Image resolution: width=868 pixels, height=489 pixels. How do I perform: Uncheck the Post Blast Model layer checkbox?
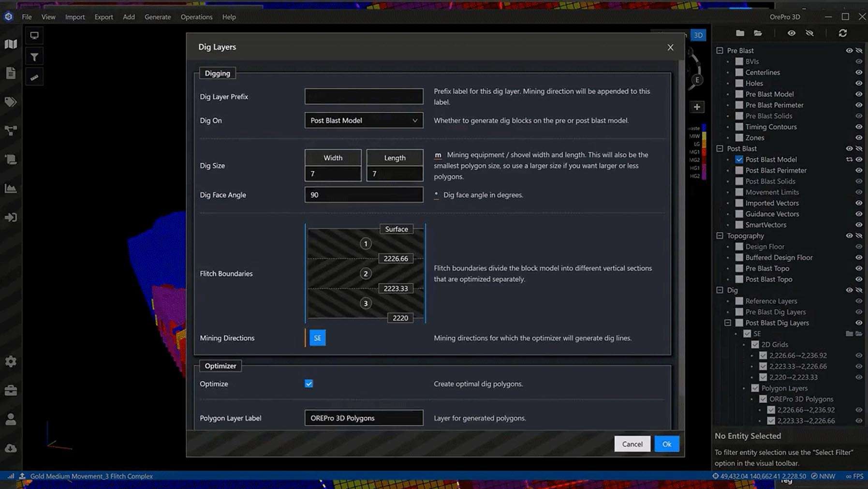pyautogui.click(x=739, y=160)
